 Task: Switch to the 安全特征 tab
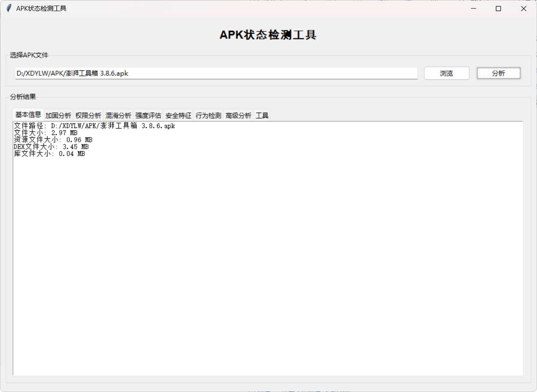(x=178, y=114)
